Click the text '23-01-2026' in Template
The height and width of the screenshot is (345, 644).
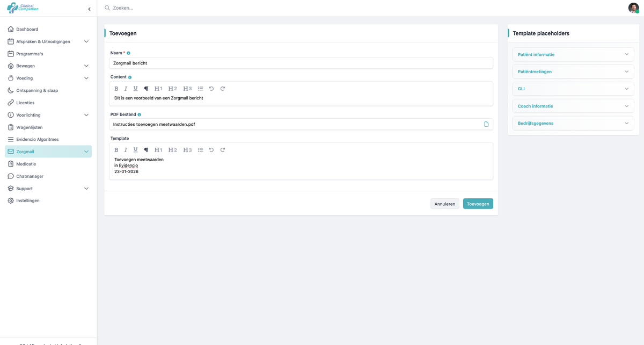[x=126, y=171]
